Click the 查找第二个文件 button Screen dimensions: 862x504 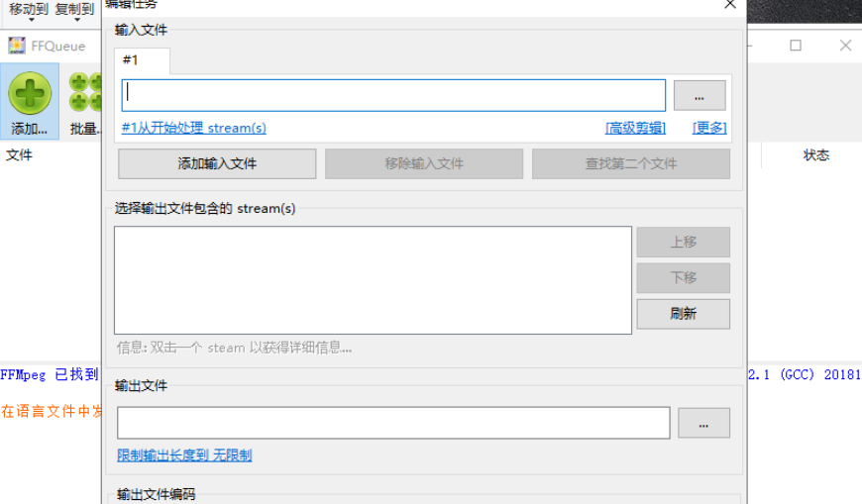[x=630, y=163]
